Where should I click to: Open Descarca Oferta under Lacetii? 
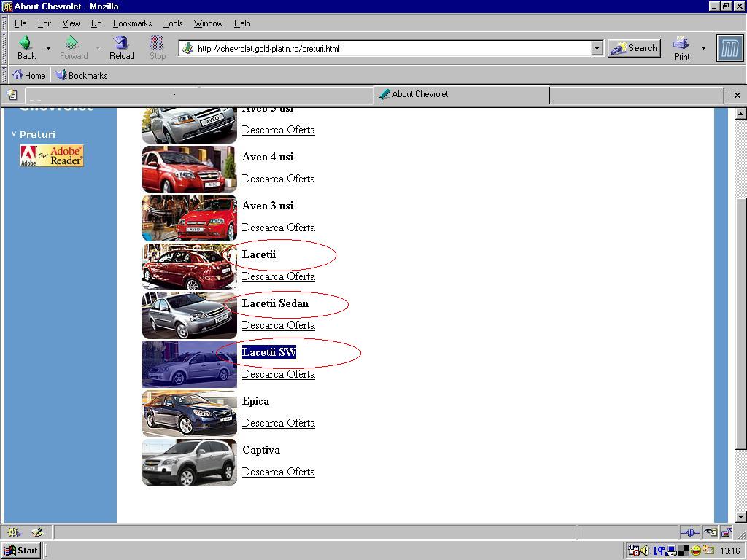pyautogui.click(x=278, y=276)
